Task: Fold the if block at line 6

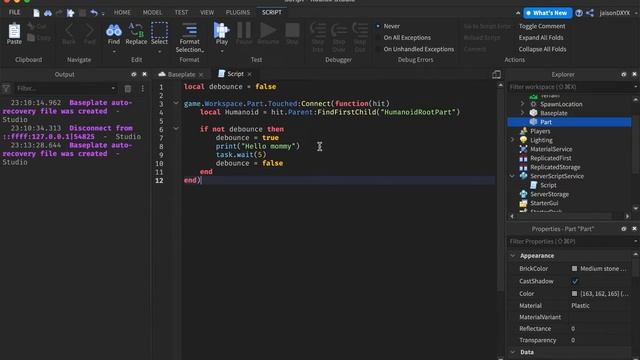Action: (176, 129)
